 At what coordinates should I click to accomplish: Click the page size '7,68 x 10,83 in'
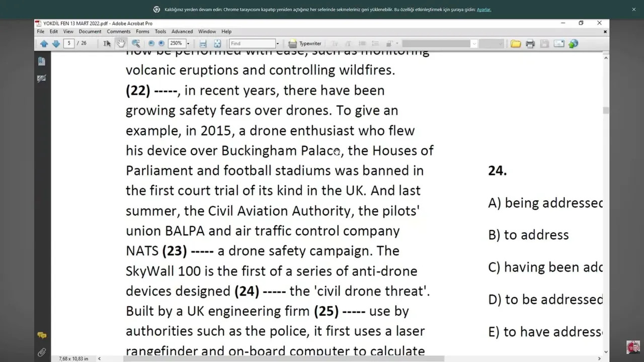tap(73, 358)
